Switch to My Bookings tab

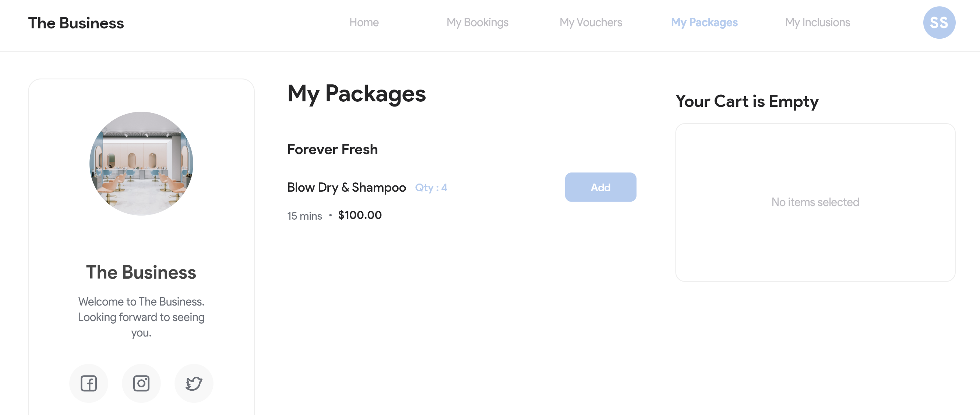[477, 22]
